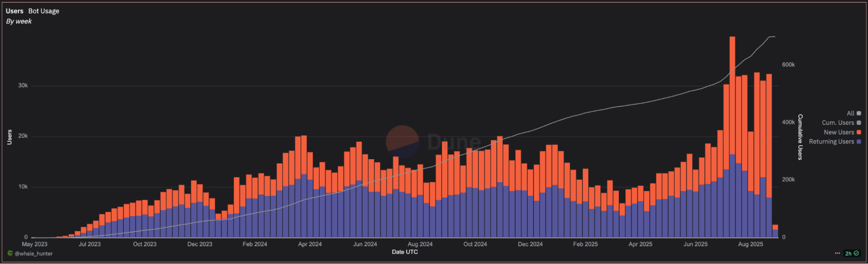Image resolution: width=868 pixels, height=264 pixels.
Task: Click the Bot Usage subtitle
Action: (44, 11)
